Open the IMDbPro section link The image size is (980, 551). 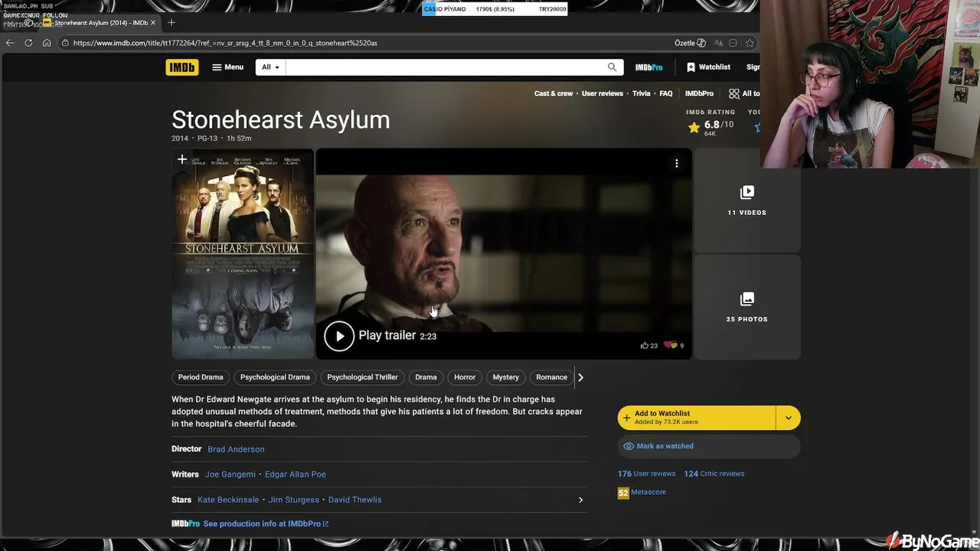click(699, 93)
